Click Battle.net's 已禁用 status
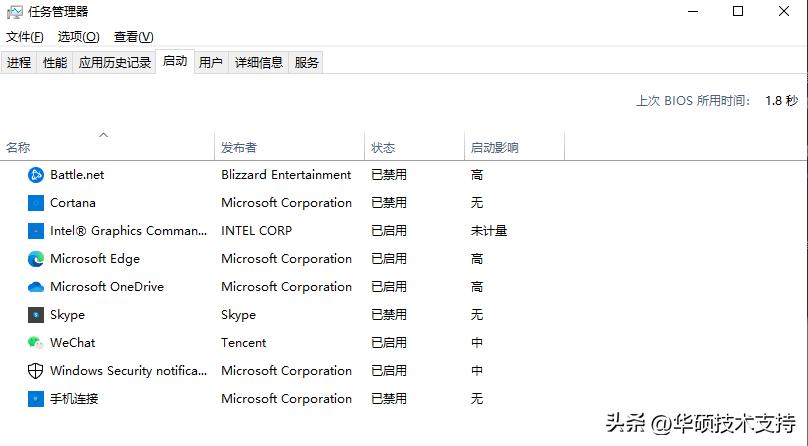The image size is (808, 446). click(389, 175)
